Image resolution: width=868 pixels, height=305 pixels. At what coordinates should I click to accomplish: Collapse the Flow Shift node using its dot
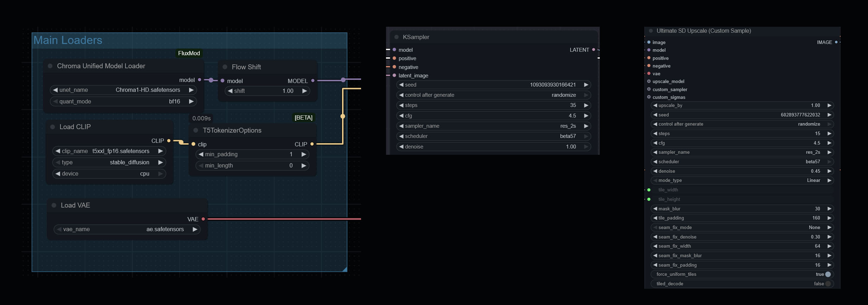click(x=225, y=67)
